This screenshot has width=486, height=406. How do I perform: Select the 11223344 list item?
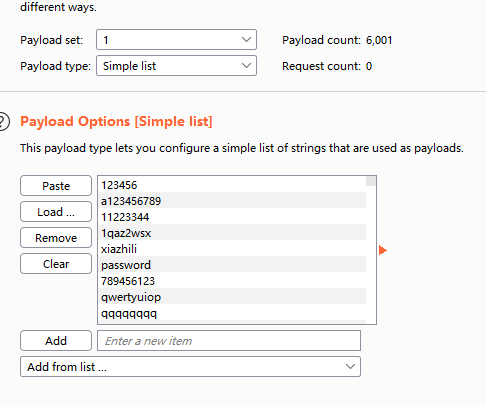[x=232, y=217]
